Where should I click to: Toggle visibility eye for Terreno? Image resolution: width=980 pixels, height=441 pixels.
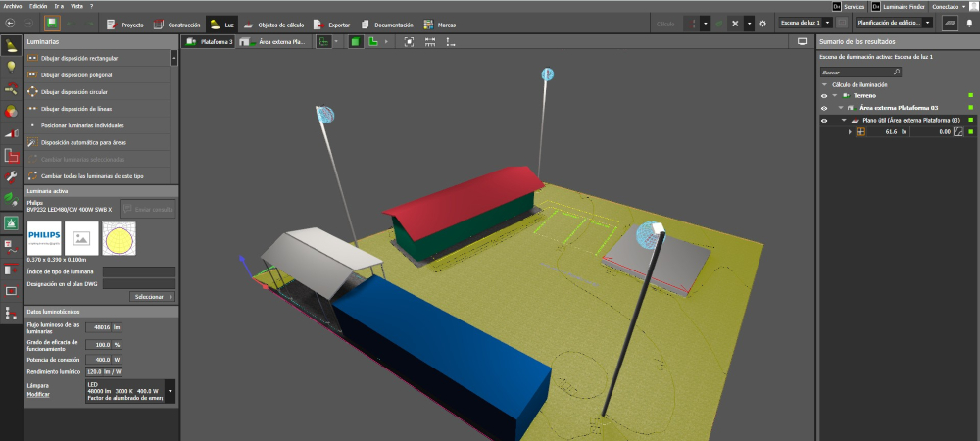(824, 96)
